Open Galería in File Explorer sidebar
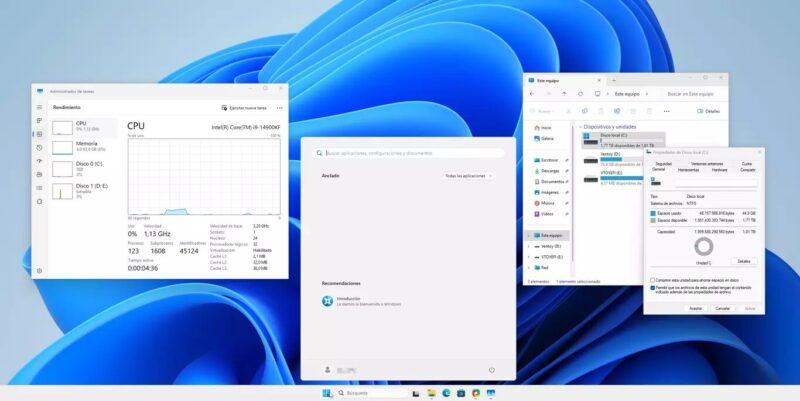The height and width of the screenshot is (401, 800). [544, 138]
